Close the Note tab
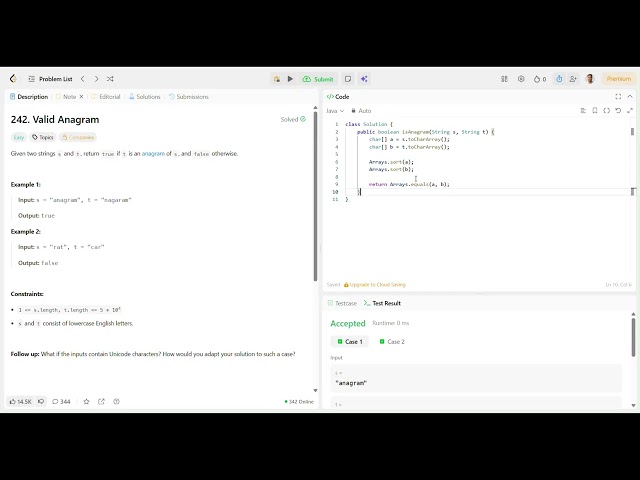 pos(81,97)
